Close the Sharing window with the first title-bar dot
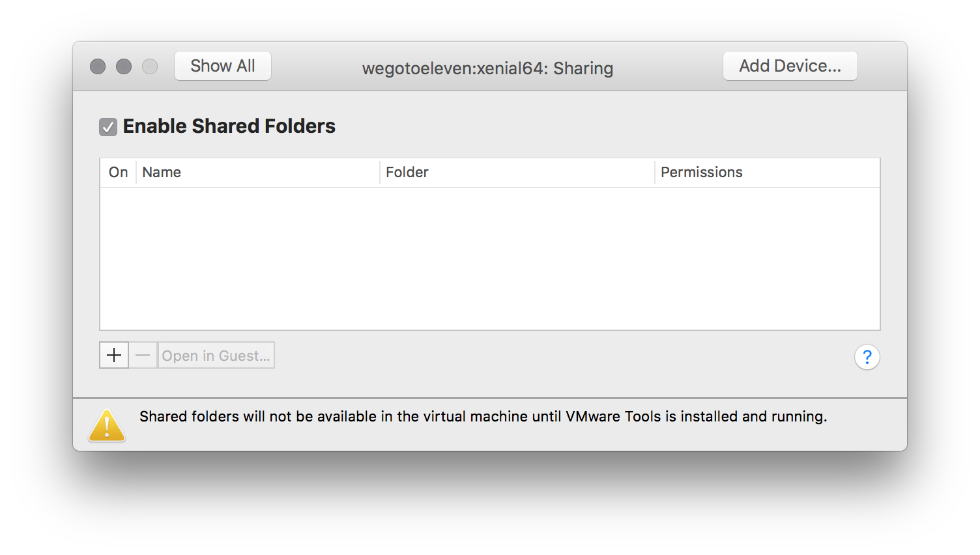This screenshot has height=555, width=980. click(x=98, y=66)
